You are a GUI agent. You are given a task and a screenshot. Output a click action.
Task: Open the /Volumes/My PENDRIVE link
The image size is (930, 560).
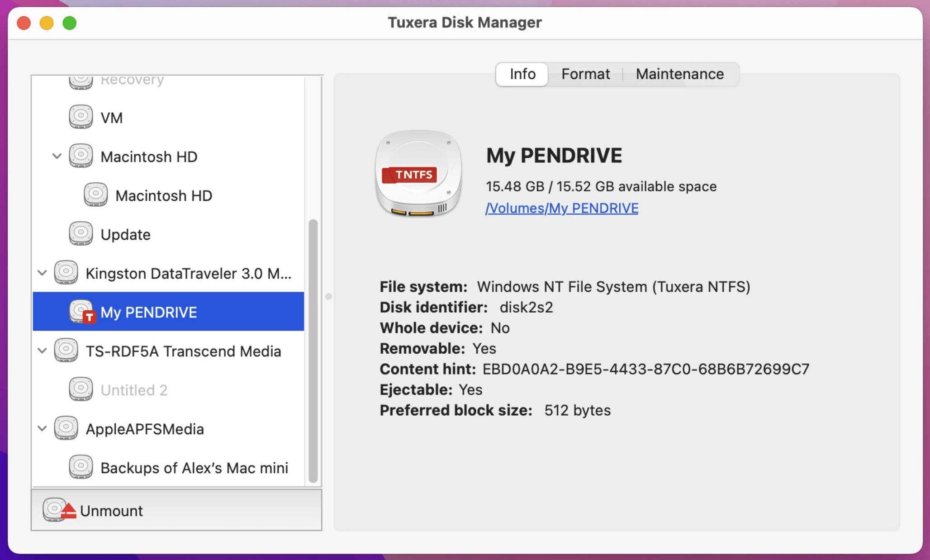coord(562,208)
